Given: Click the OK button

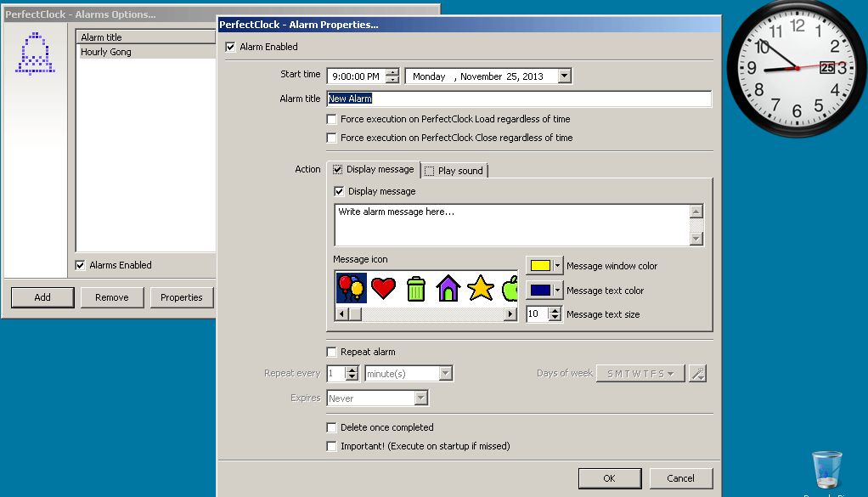Looking at the screenshot, I should tap(609, 478).
